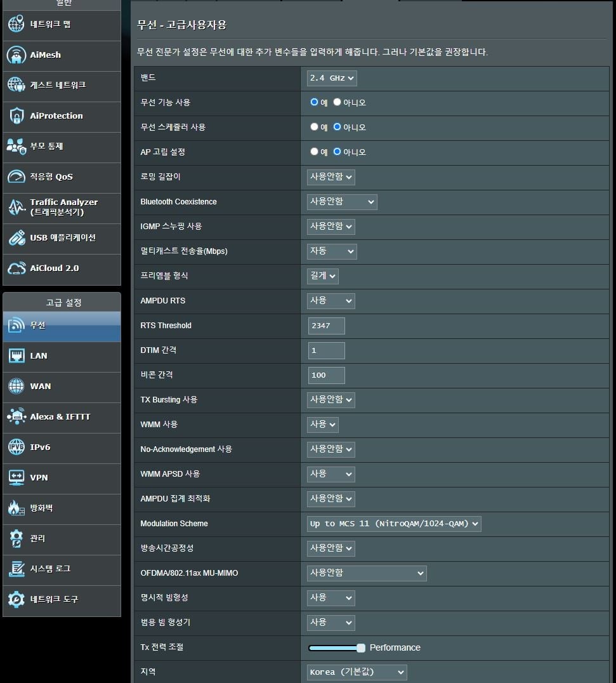
Task: Go to the WAN menu label
Action: click(41, 387)
